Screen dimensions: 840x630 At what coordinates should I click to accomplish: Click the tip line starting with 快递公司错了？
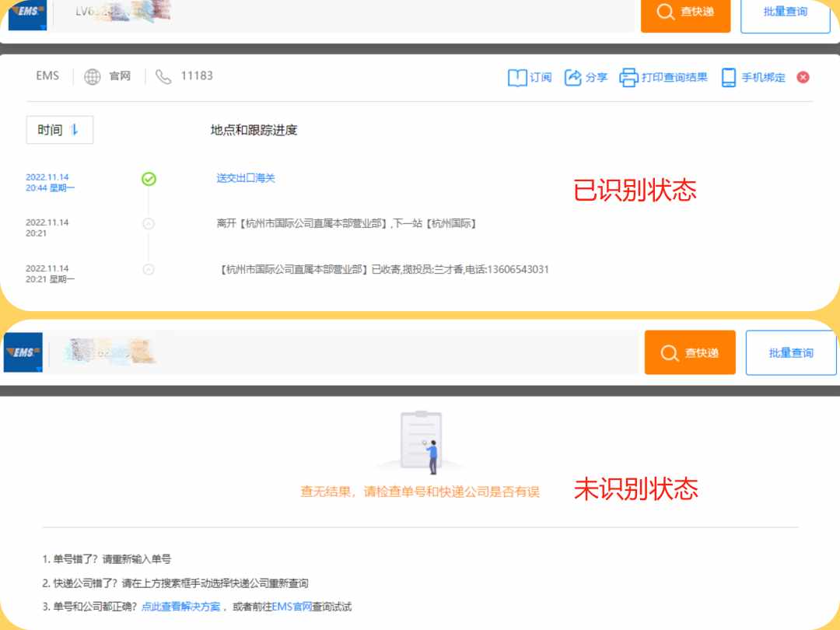175,583
